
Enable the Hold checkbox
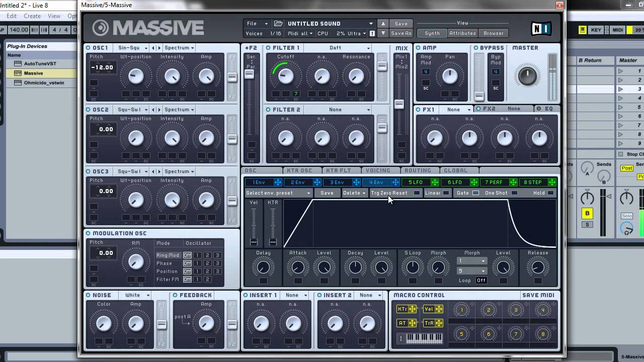point(551,193)
